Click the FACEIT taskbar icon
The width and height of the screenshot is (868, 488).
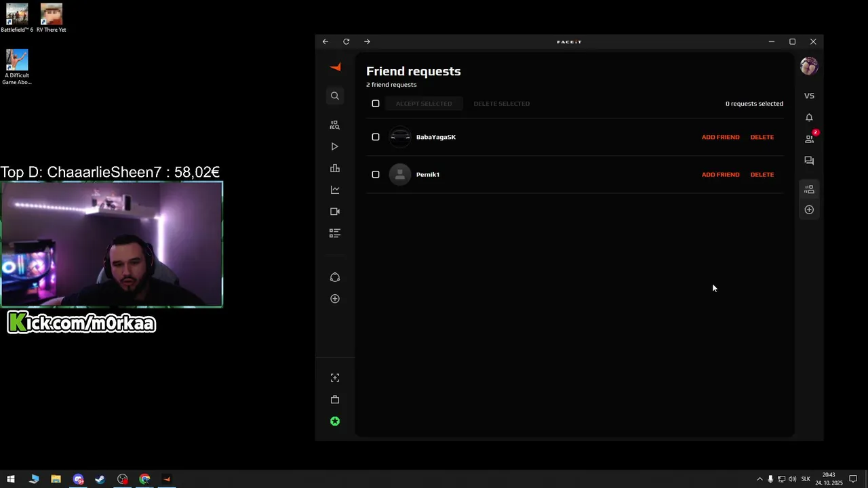click(x=167, y=479)
